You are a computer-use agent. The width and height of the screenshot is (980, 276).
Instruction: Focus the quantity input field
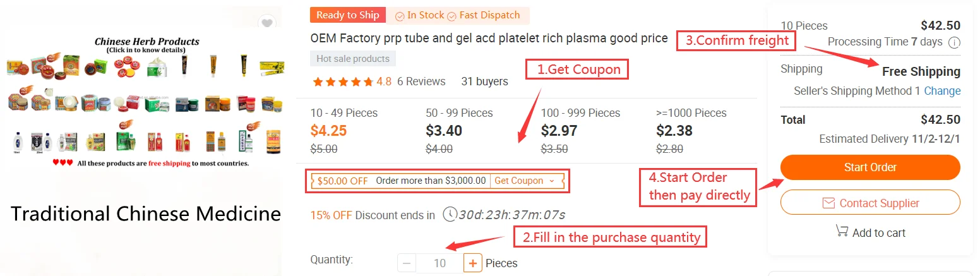(439, 263)
